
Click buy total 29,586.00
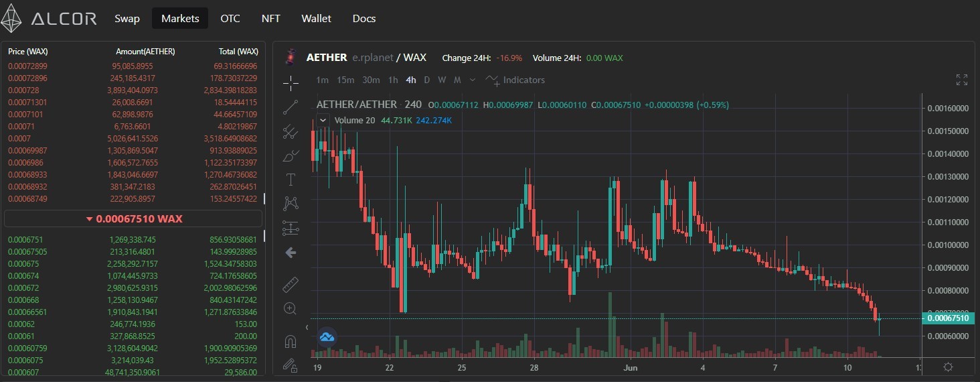pyautogui.click(x=240, y=372)
